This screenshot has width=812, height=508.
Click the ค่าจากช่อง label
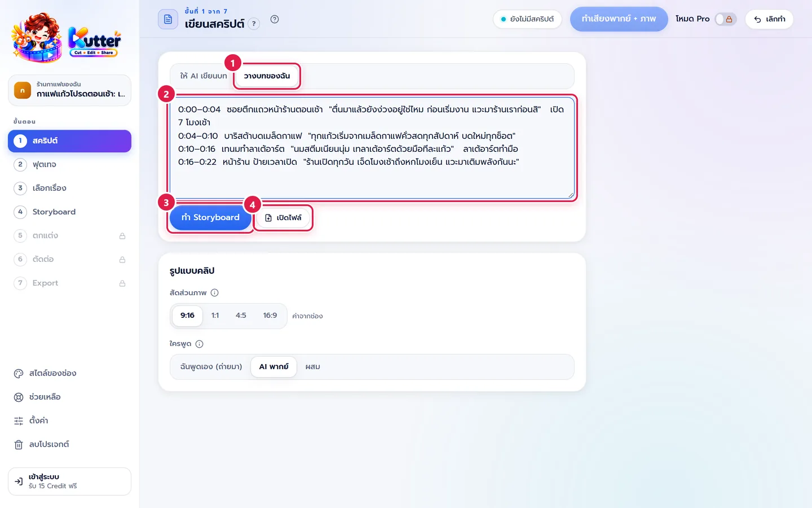(307, 316)
